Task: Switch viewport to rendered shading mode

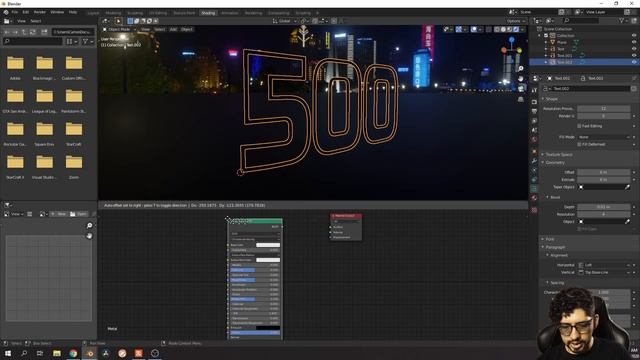Action: pyautogui.click(x=516, y=29)
